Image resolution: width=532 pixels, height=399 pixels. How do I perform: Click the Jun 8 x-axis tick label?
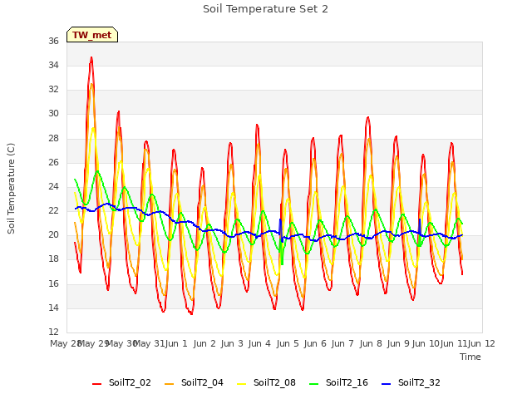point(371,343)
